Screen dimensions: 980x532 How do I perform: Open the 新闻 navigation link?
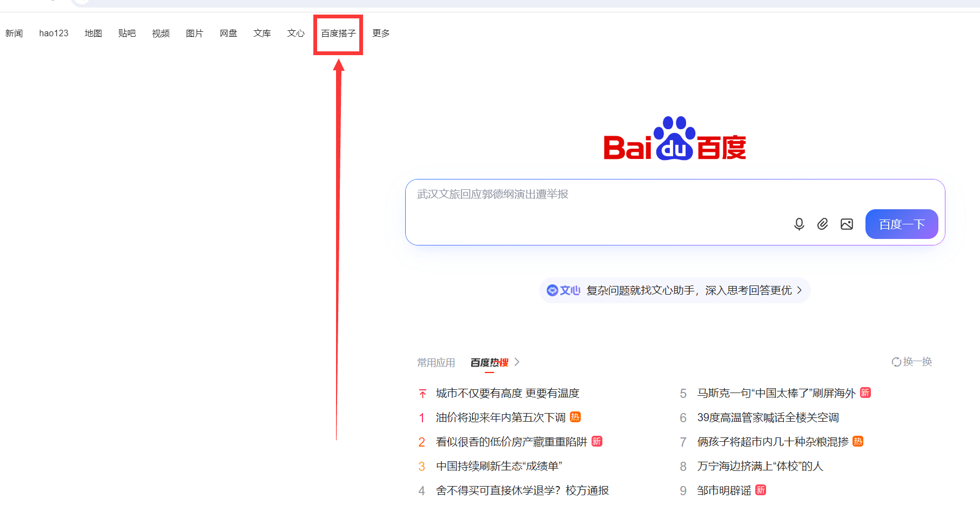click(x=14, y=34)
